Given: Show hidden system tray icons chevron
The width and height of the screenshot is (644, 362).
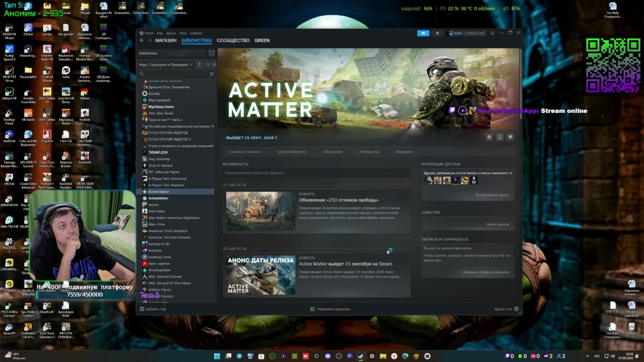Looking at the screenshot, I should tap(587, 356).
